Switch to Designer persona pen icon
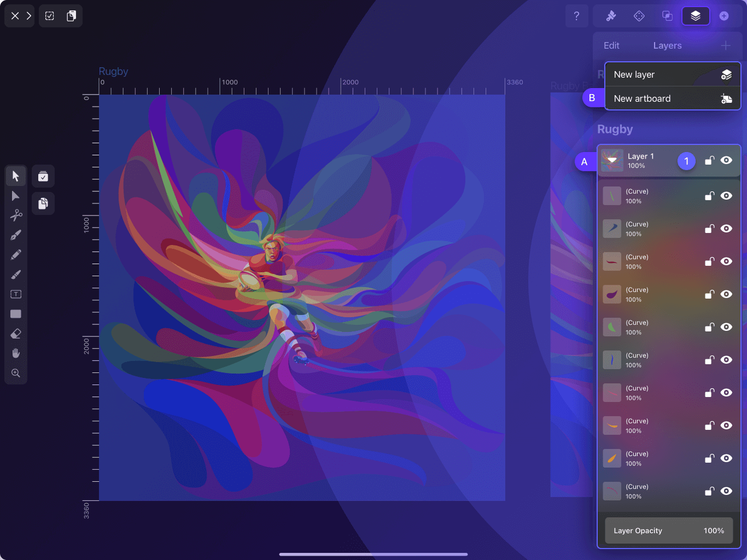747x560 pixels. click(611, 16)
